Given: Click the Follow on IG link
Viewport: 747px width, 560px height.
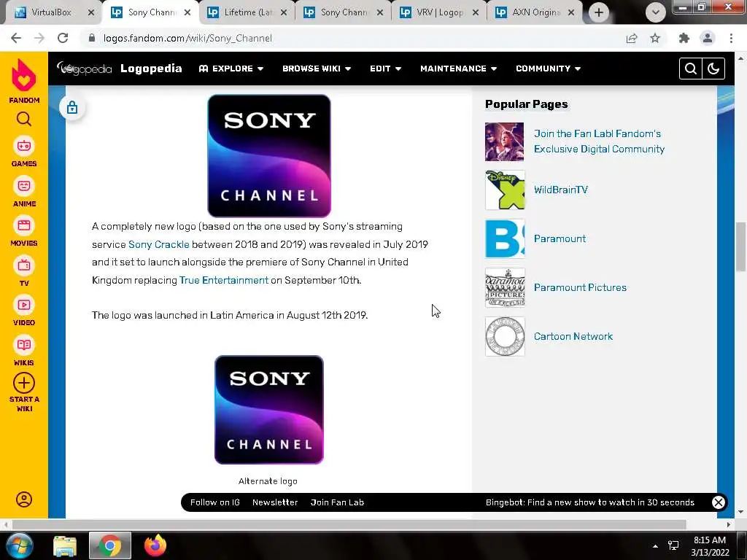Looking at the screenshot, I should pos(215,502).
